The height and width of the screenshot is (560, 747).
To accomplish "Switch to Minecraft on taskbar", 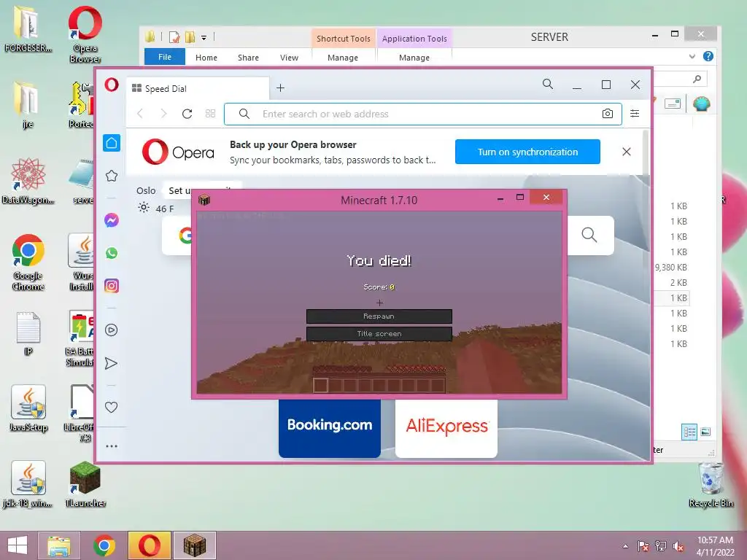I will (x=194, y=545).
